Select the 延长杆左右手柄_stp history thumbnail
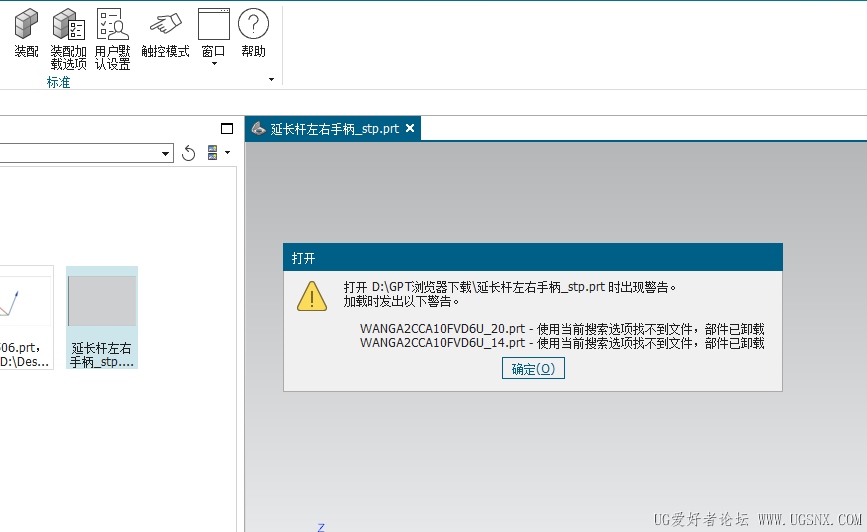867x532 pixels. point(102,317)
